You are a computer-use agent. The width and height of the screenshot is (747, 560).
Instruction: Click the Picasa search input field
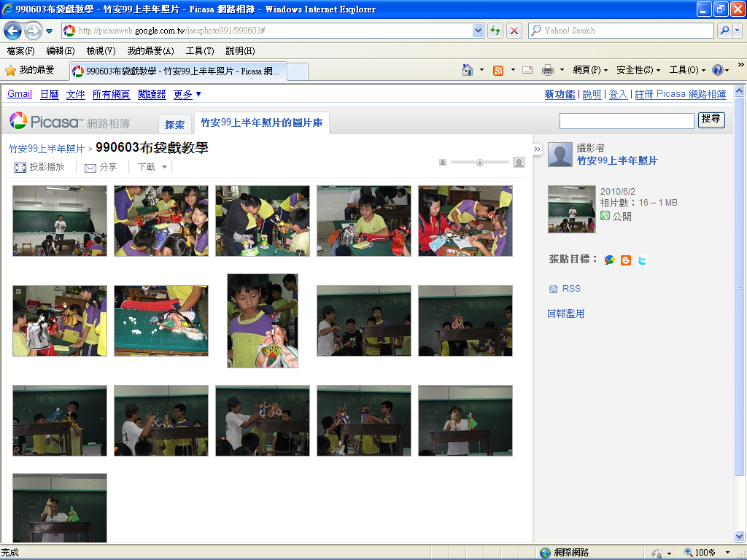tap(626, 120)
